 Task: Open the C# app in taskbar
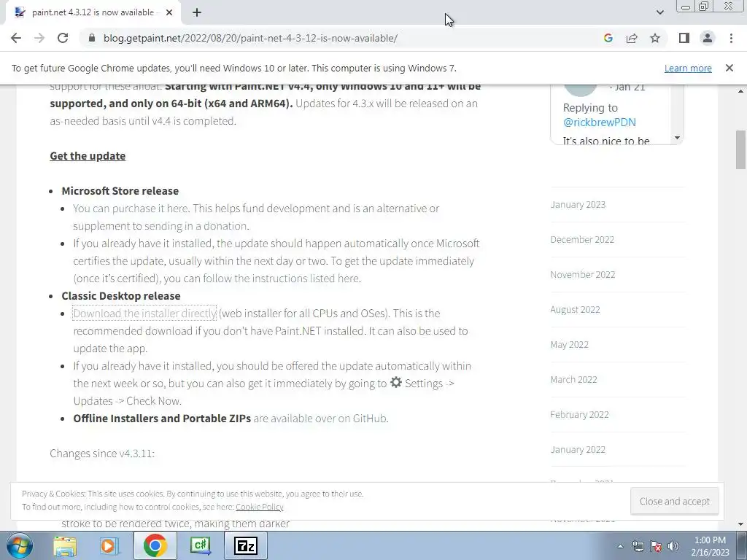(x=200, y=545)
